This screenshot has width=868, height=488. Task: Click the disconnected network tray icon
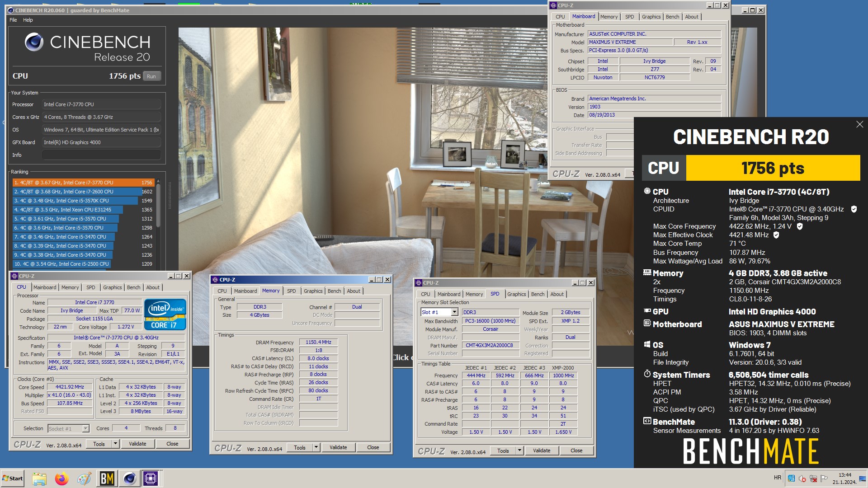click(813, 478)
